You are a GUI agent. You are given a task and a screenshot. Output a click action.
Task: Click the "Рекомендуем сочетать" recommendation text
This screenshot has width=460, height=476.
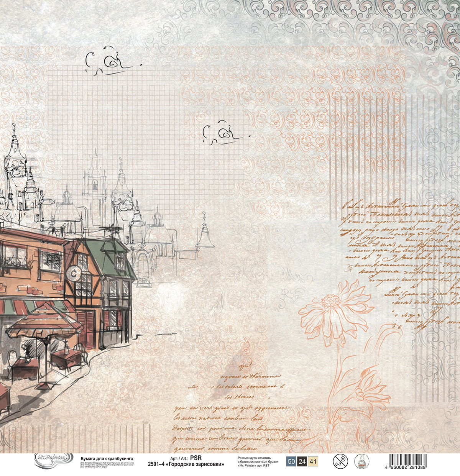tap(254, 458)
